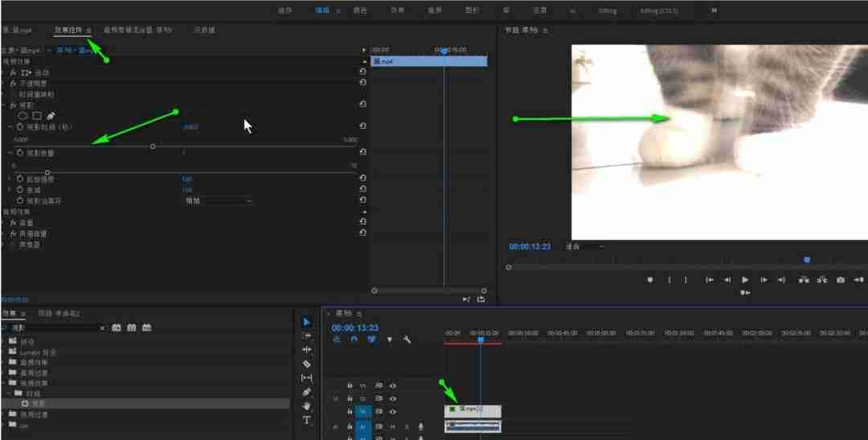Image resolution: width=868 pixels, height=440 pixels.
Task: Click the Echo Time slider handle
Action: tap(153, 146)
